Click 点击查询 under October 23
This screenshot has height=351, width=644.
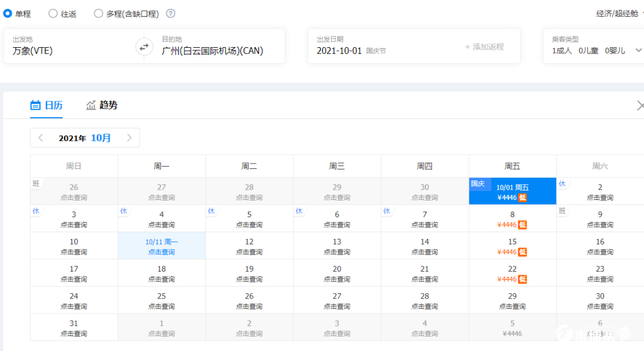(600, 279)
